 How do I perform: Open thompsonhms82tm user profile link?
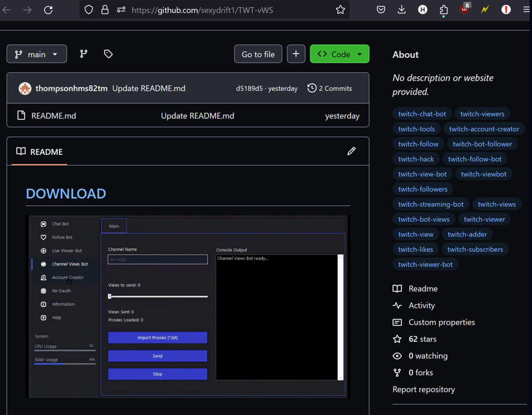click(x=72, y=89)
